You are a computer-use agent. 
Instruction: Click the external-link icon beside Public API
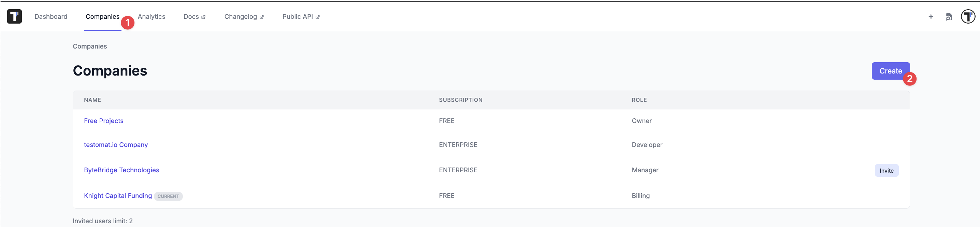pyautogui.click(x=318, y=17)
